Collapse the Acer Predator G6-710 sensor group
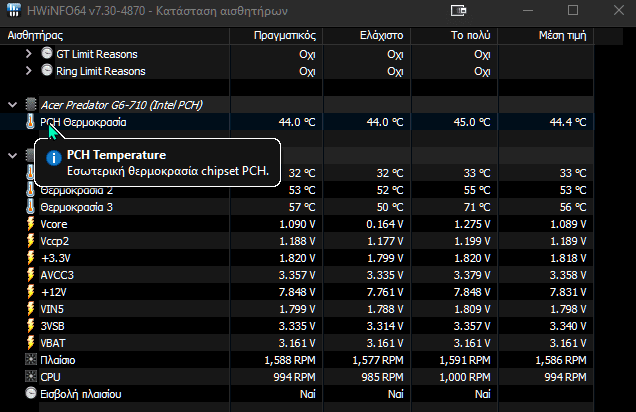The image size is (636, 412). point(13,105)
